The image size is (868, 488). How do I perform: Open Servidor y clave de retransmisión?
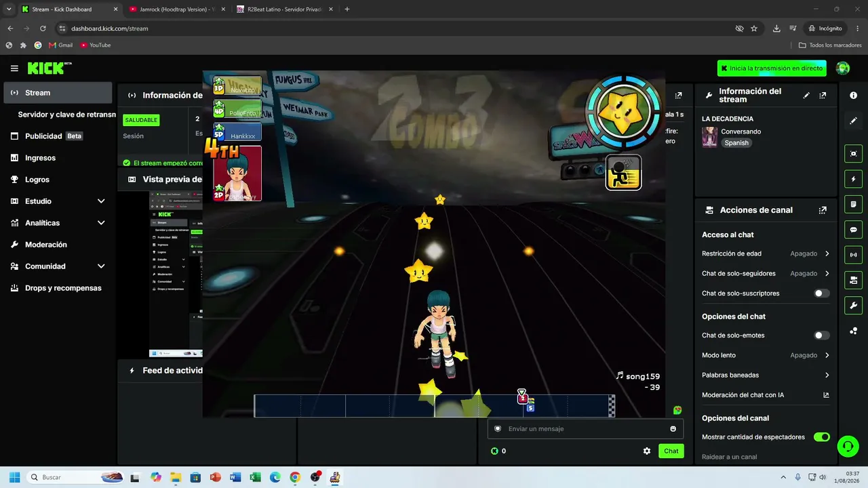click(66, 115)
